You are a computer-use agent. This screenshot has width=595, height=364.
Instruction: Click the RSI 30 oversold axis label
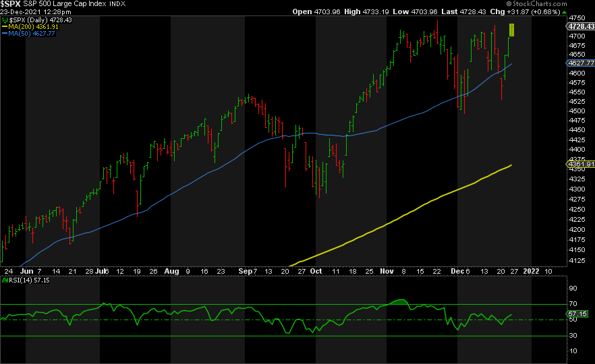point(573,336)
